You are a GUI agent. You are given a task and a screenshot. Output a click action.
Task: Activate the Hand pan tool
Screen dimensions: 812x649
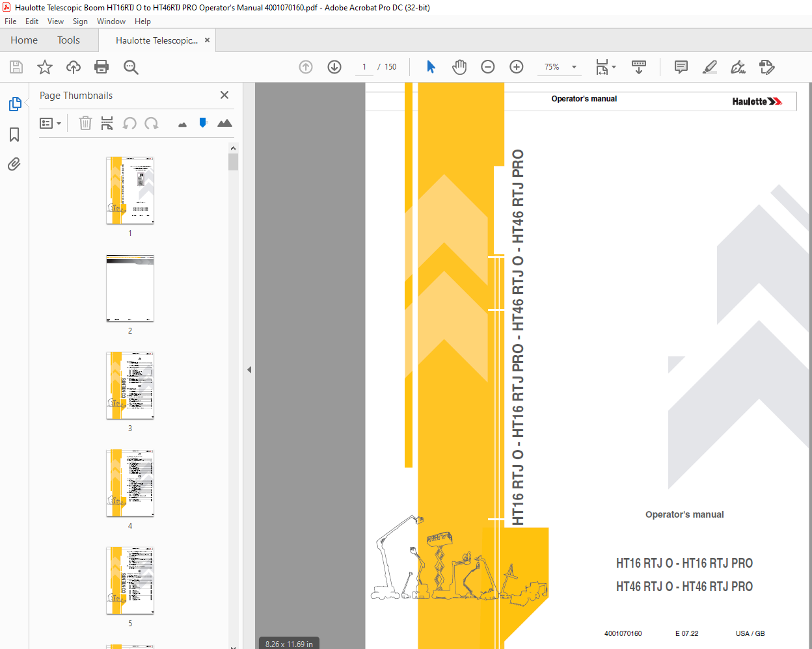click(459, 67)
